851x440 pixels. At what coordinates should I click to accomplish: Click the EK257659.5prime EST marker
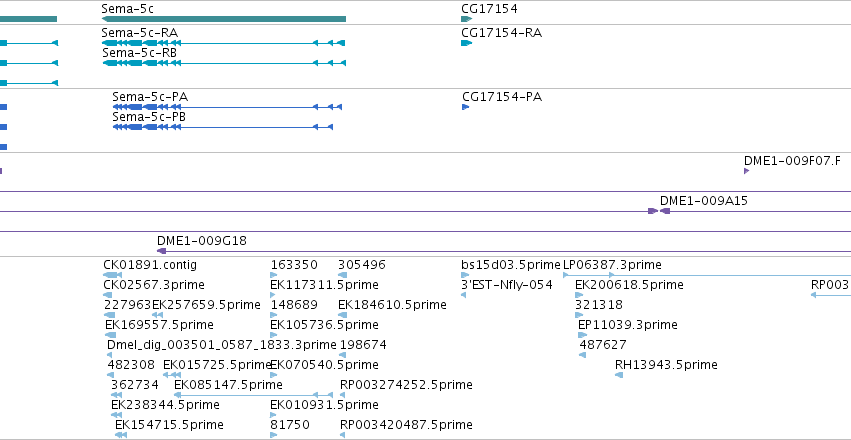(157, 315)
